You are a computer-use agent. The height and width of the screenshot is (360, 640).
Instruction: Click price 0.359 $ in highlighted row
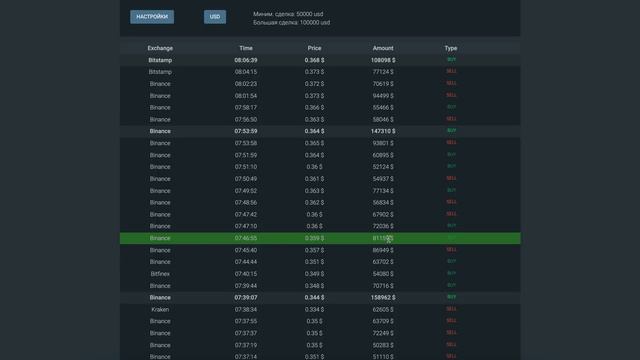[x=314, y=238]
